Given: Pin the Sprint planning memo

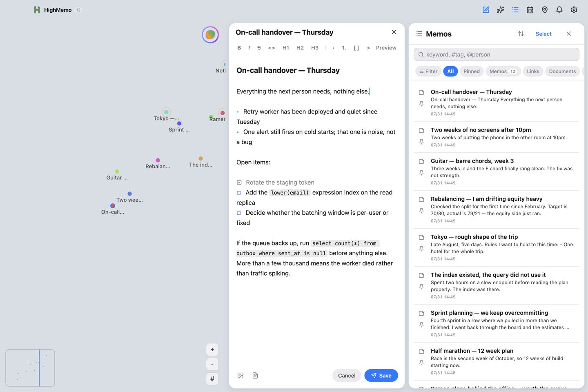Looking at the screenshot, I should click(421, 325).
